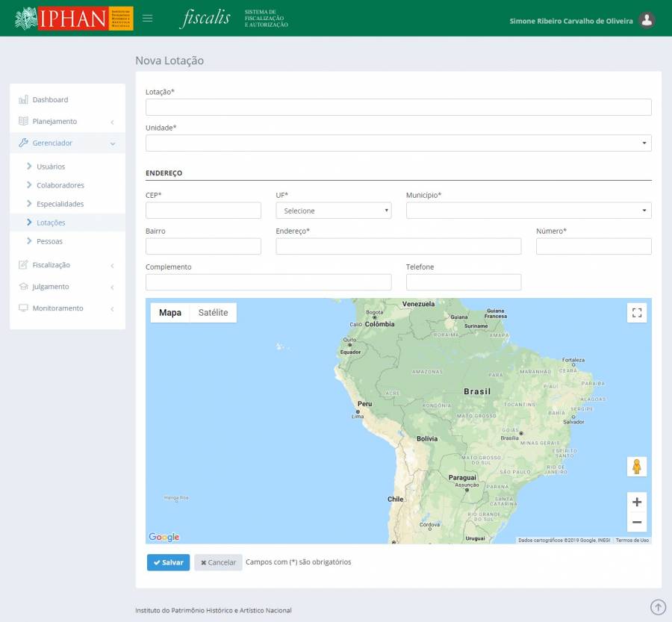
Task: Open the user profile avatar icon
Action: pyautogui.click(x=647, y=20)
